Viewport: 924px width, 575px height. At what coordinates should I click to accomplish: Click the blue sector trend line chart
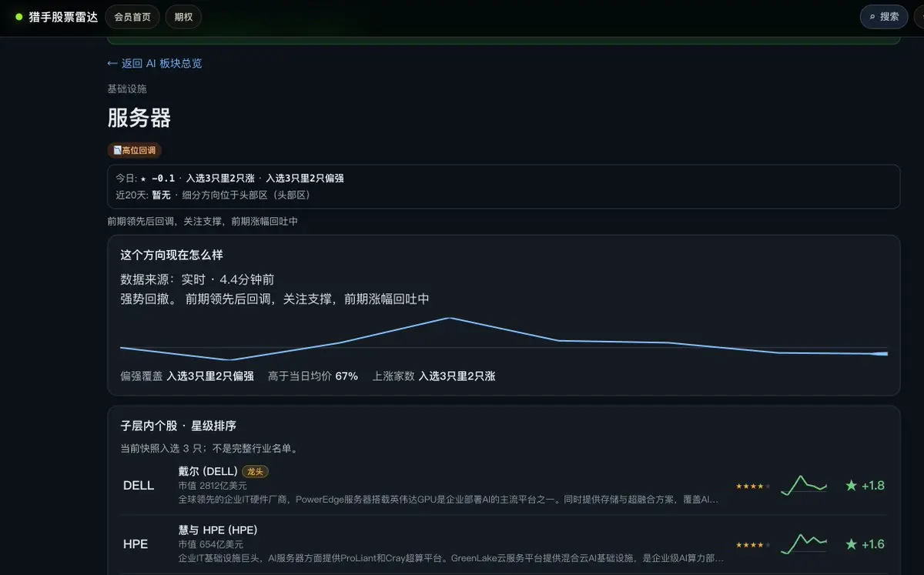pos(504,339)
